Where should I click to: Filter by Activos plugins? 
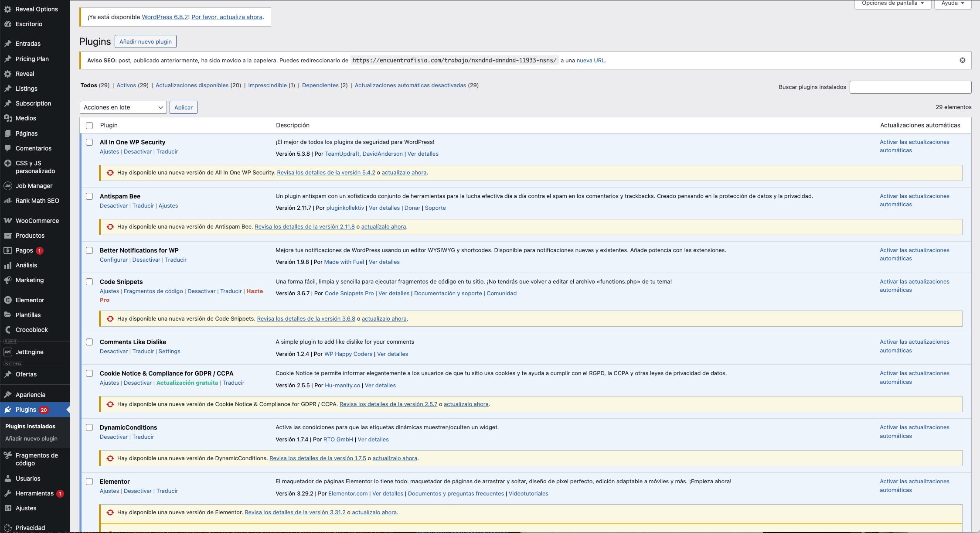[x=126, y=85]
